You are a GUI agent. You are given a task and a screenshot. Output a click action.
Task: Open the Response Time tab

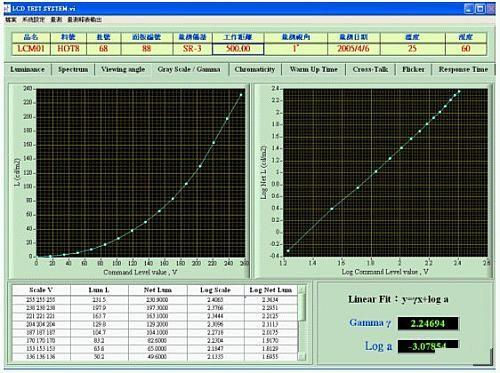pyautogui.click(x=463, y=69)
